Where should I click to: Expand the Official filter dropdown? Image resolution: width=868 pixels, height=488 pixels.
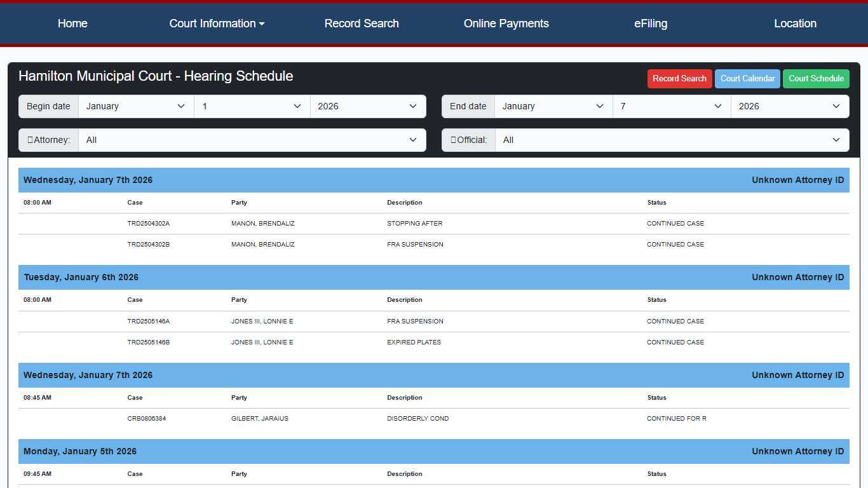672,140
